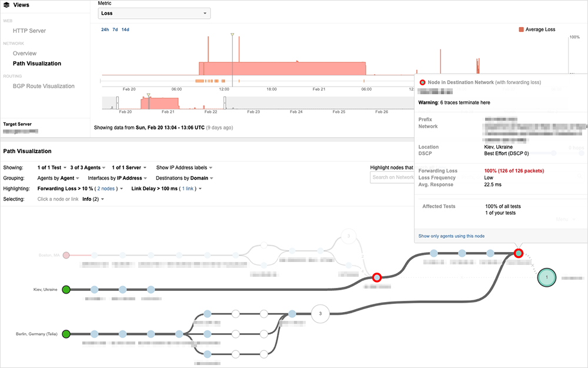
Task: Click the Kiev, Ukraine agent node
Action: pyautogui.click(x=66, y=289)
